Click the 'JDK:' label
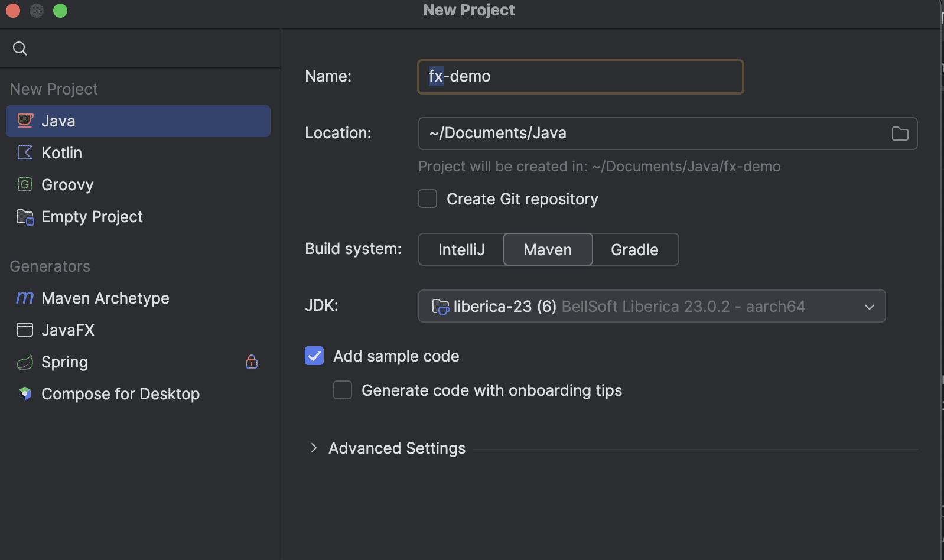Viewport: 944px width, 560px height. click(321, 305)
